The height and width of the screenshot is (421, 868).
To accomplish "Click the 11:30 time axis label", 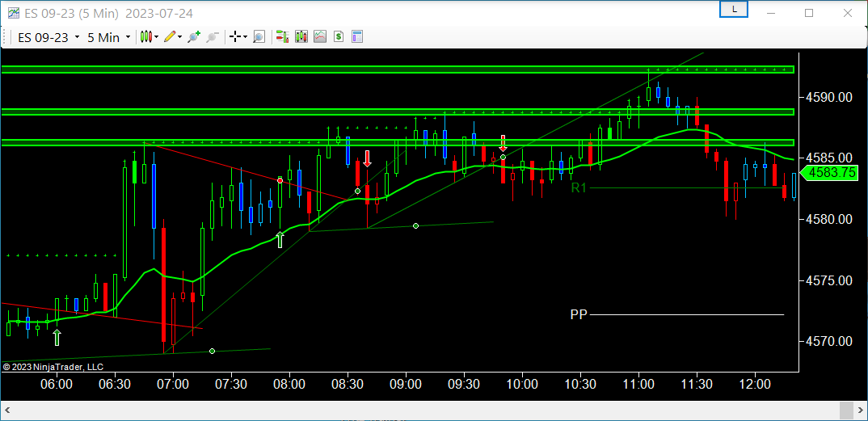I will [697, 384].
